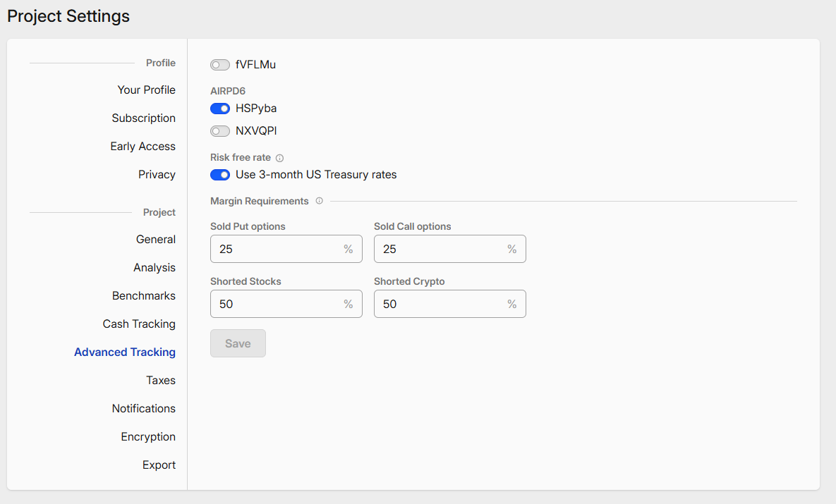Image resolution: width=836 pixels, height=504 pixels.
Task: Open the Export section
Action: pyautogui.click(x=159, y=465)
